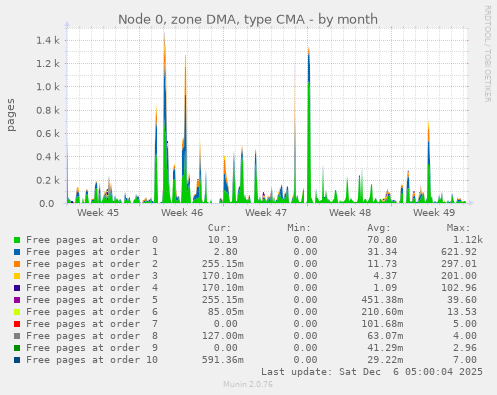Click the 'Free pages at order 3' label
The image size is (497, 395).
click(92, 276)
